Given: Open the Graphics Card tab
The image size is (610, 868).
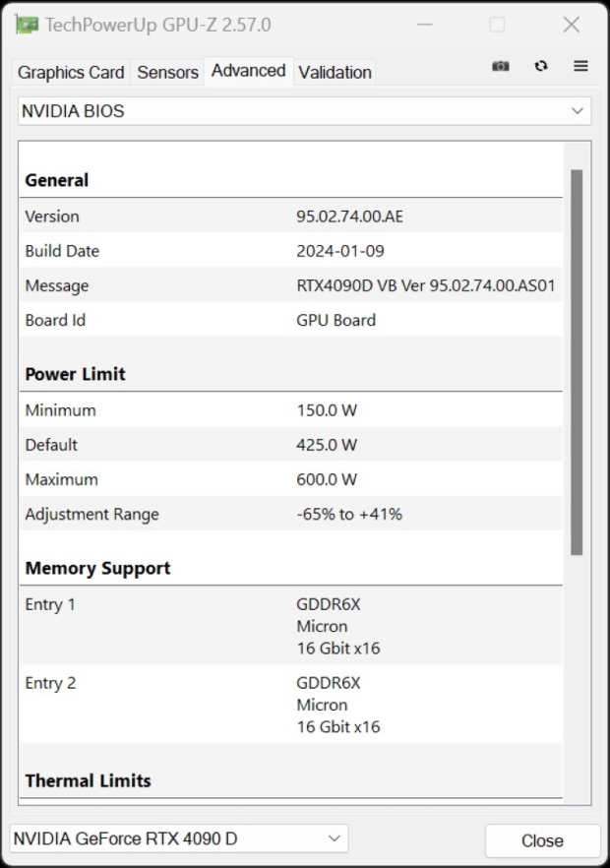Looking at the screenshot, I should pyautogui.click(x=70, y=72).
